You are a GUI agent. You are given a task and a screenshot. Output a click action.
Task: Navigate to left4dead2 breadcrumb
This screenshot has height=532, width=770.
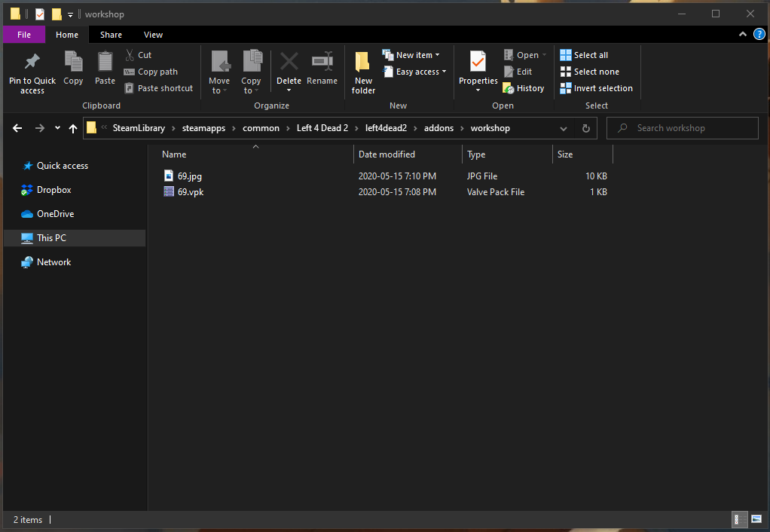click(386, 128)
